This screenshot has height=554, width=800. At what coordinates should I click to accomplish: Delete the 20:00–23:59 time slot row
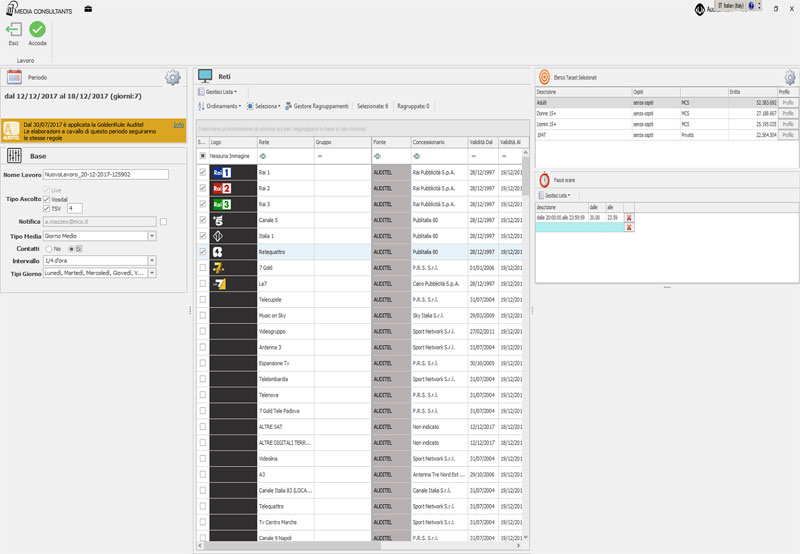coord(629,217)
